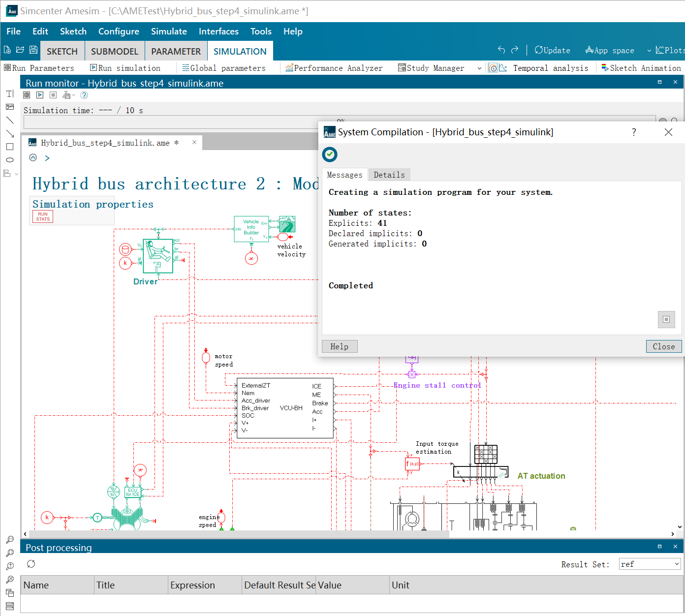
Task: Open the Study Manager dropdown
Action: pyautogui.click(x=479, y=68)
